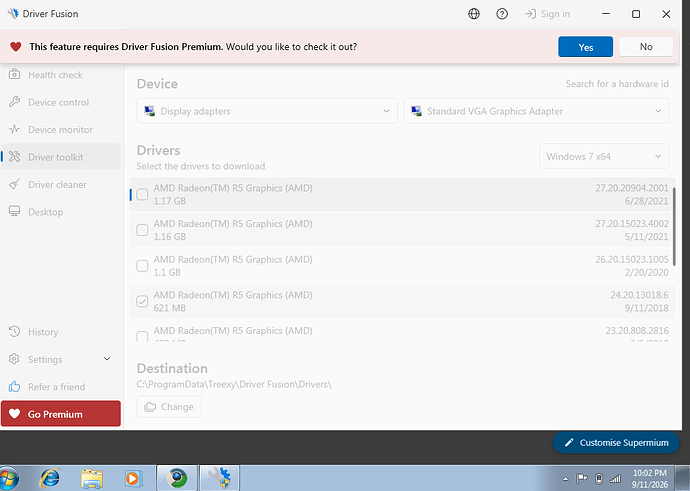Click the Driver toolkit tools icon

[x=15, y=157]
